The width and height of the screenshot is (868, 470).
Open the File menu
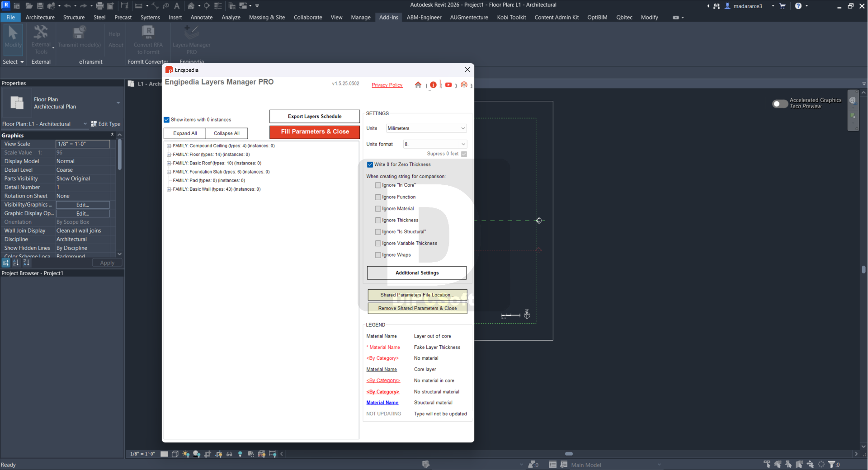click(10, 17)
